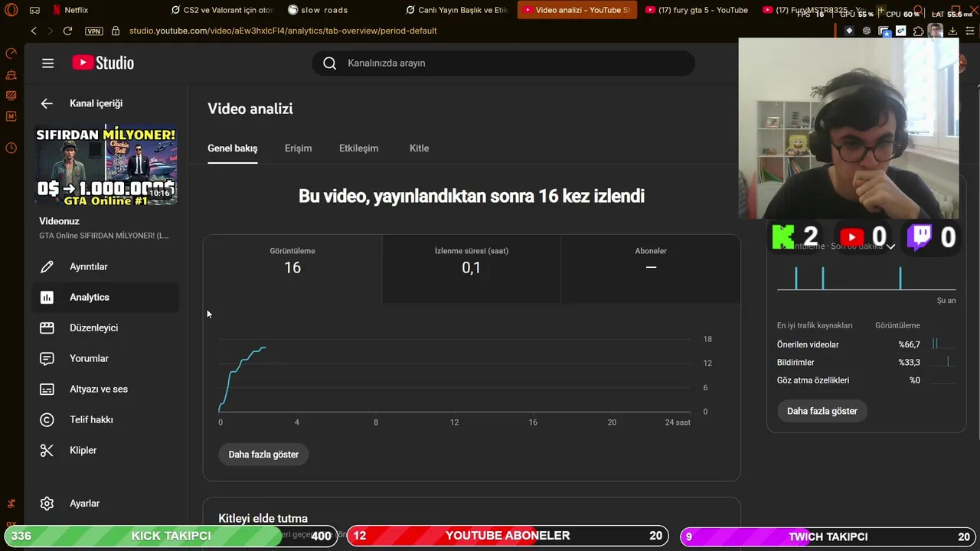Switch to the 'CS2 ve Valorant için' tab
Image resolution: width=980 pixels, height=551 pixels.
(222, 10)
